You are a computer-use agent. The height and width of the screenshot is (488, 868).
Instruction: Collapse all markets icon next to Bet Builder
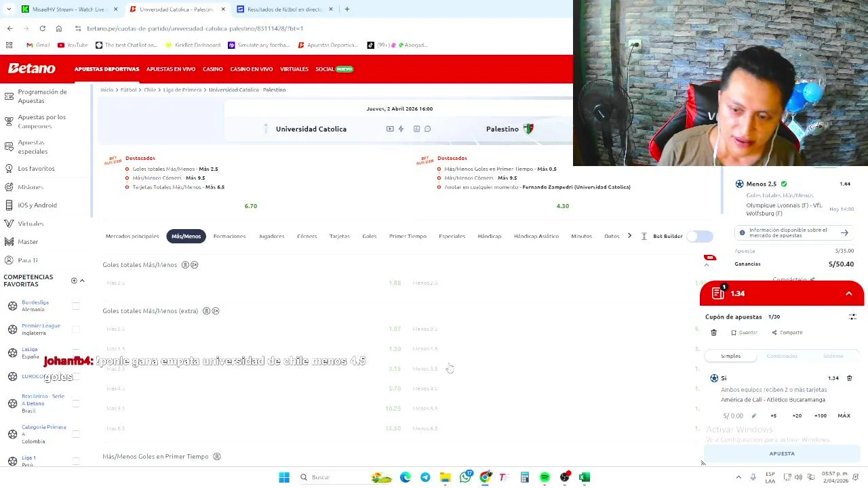tap(644, 236)
